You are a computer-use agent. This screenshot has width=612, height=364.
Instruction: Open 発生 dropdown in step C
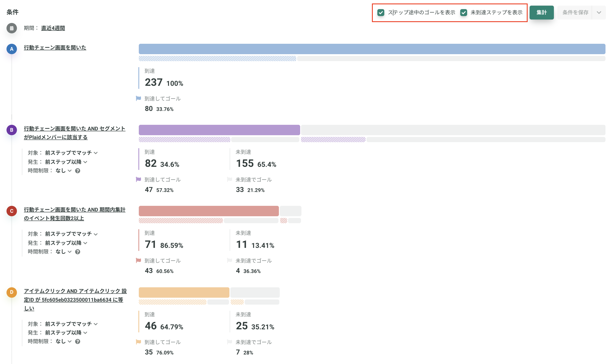[66, 243]
